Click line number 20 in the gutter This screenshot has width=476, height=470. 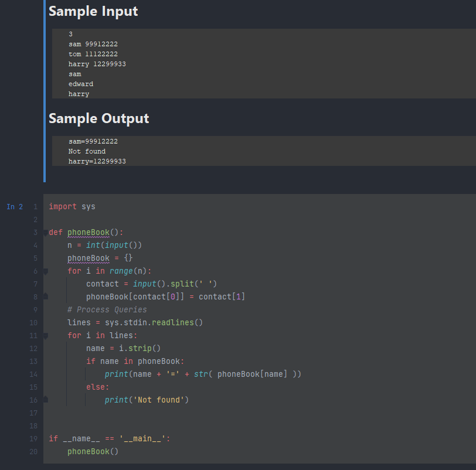click(x=33, y=452)
